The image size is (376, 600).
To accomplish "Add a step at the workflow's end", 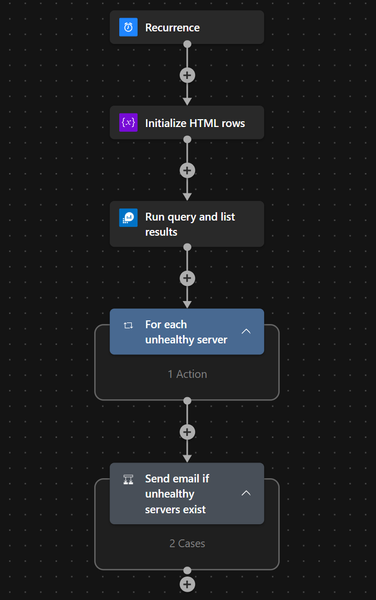I will tap(187, 584).
